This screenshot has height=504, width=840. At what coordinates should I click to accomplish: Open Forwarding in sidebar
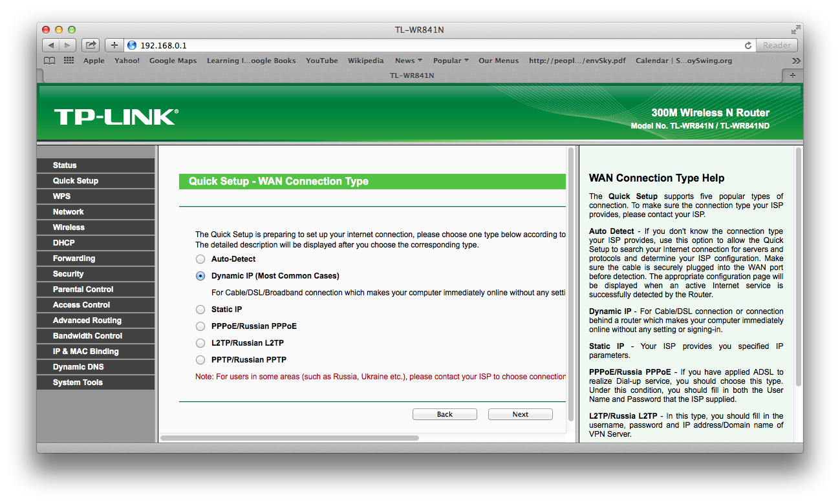pyautogui.click(x=96, y=258)
